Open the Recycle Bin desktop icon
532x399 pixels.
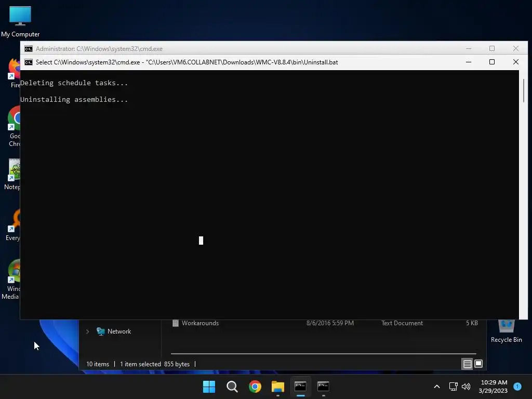coord(506,331)
